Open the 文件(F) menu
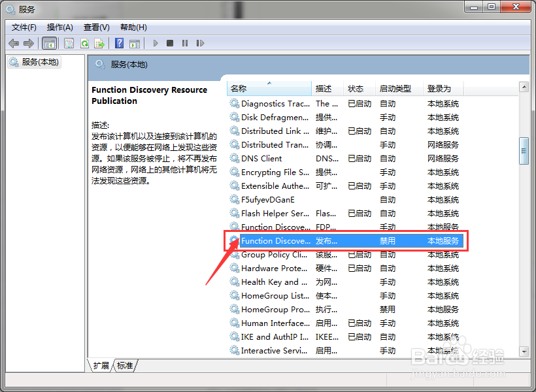 pyautogui.click(x=24, y=27)
